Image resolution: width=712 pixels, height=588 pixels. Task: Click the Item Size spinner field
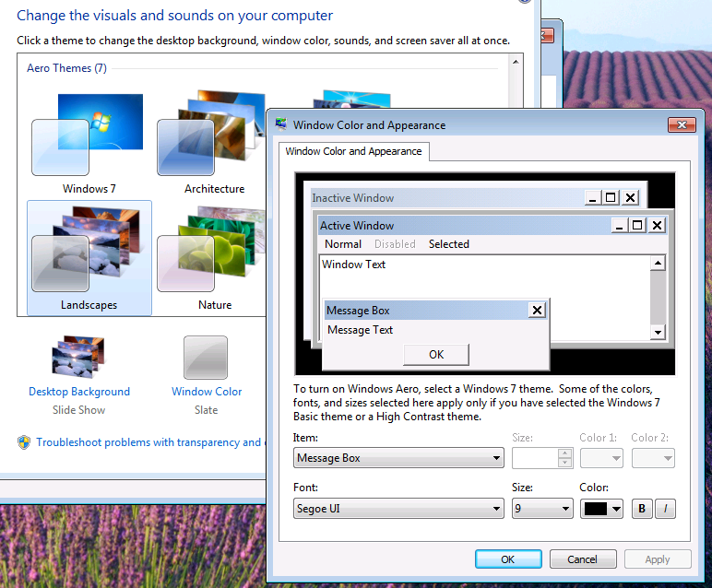click(542, 458)
